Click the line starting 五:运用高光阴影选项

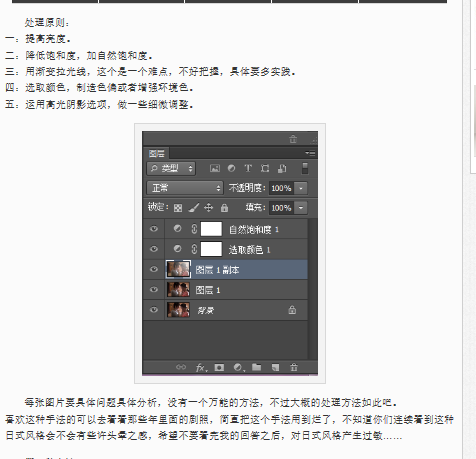[x=99, y=105]
